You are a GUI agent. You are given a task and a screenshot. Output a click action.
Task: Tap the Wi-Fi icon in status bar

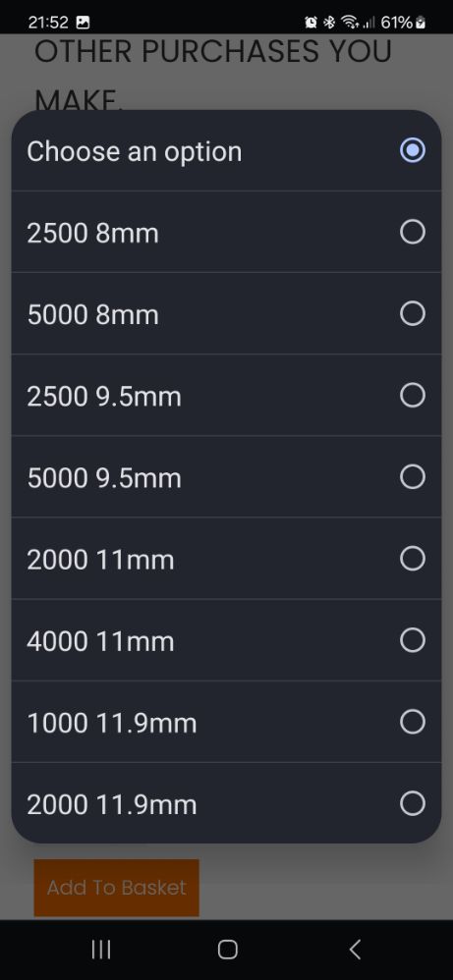point(350,23)
